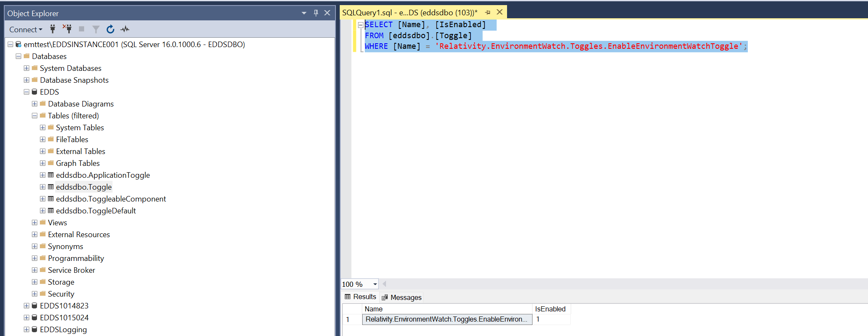
Task: Close the SQLQuery1.sql query tab
Action: point(500,12)
